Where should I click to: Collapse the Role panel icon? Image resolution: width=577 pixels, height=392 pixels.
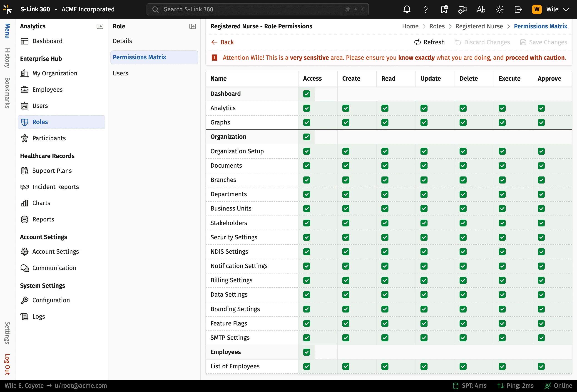click(192, 26)
